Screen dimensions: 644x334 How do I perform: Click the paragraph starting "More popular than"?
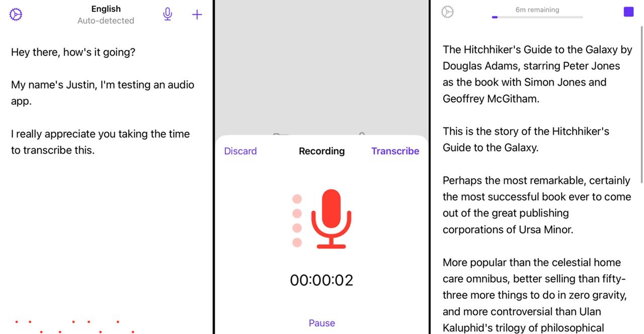(534, 295)
